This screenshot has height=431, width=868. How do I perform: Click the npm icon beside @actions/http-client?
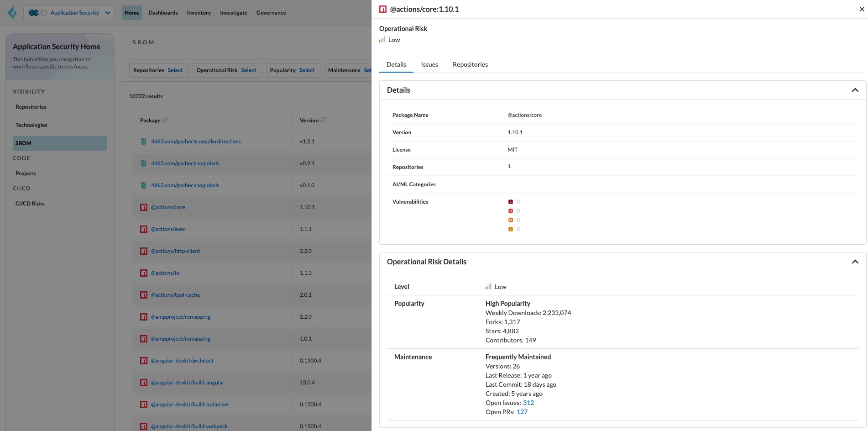(x=144, y=251)
